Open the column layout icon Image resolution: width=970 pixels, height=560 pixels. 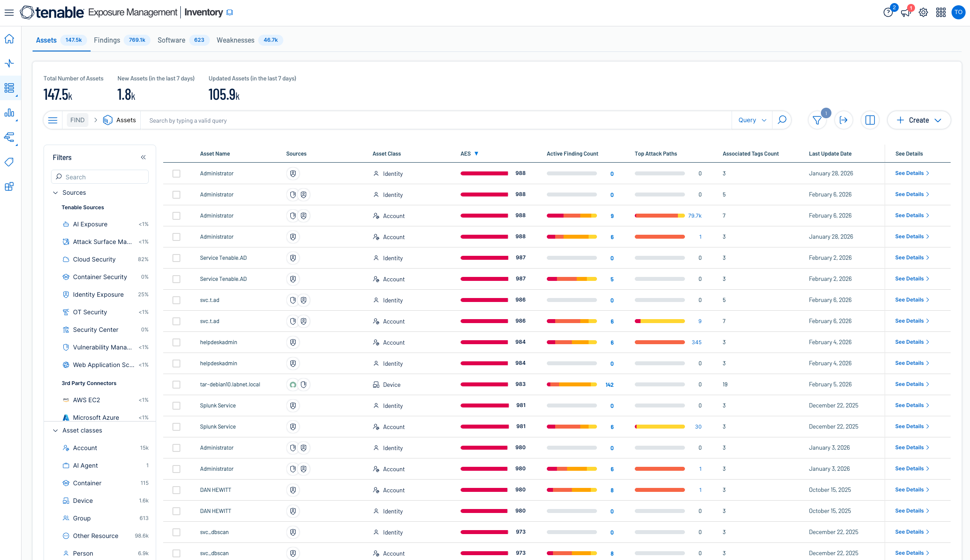coord(870,120)
